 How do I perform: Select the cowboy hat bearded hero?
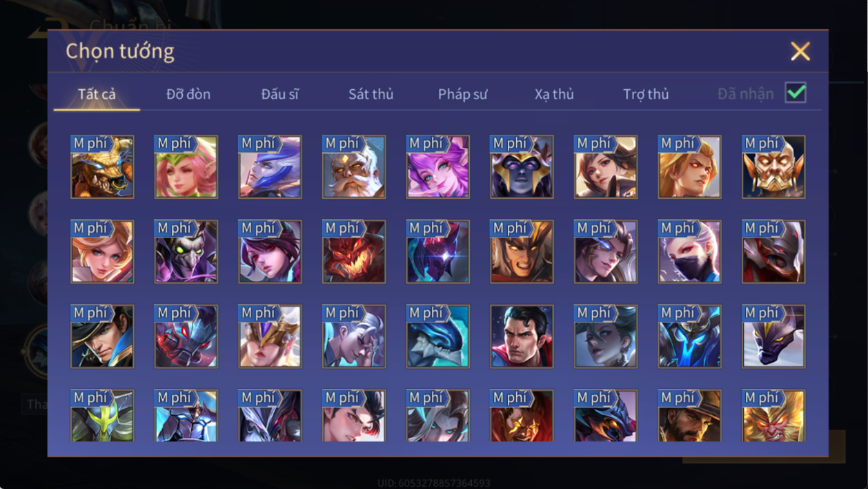(x=689, y=416)
